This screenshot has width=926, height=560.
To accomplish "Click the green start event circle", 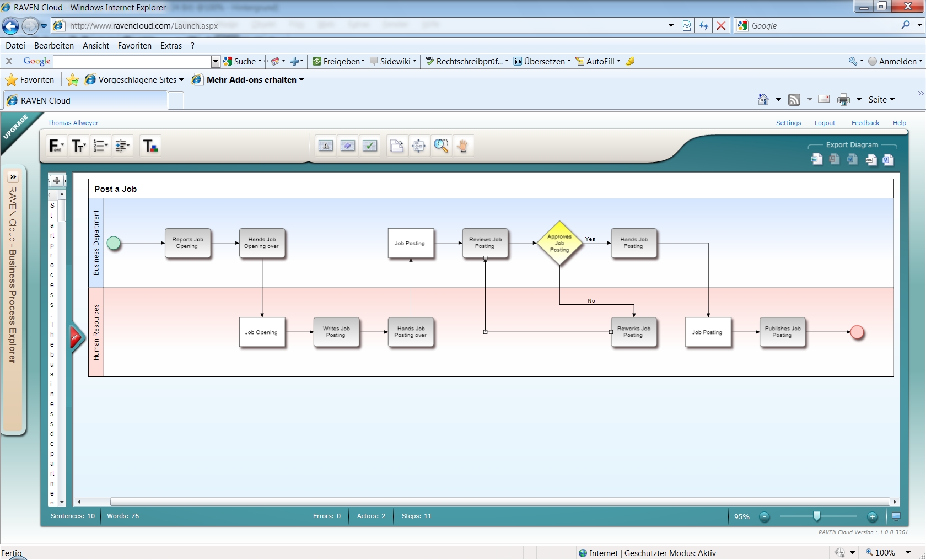I will [114, 243].
